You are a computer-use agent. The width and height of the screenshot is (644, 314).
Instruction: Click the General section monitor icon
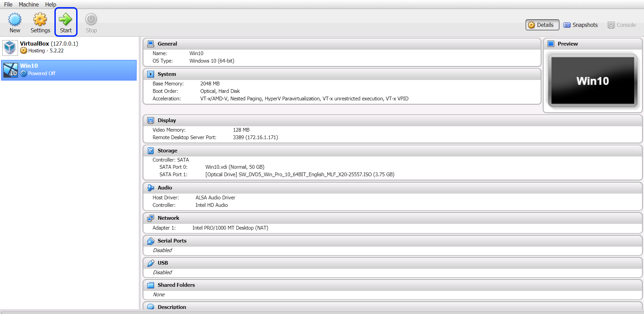point(151,44)
